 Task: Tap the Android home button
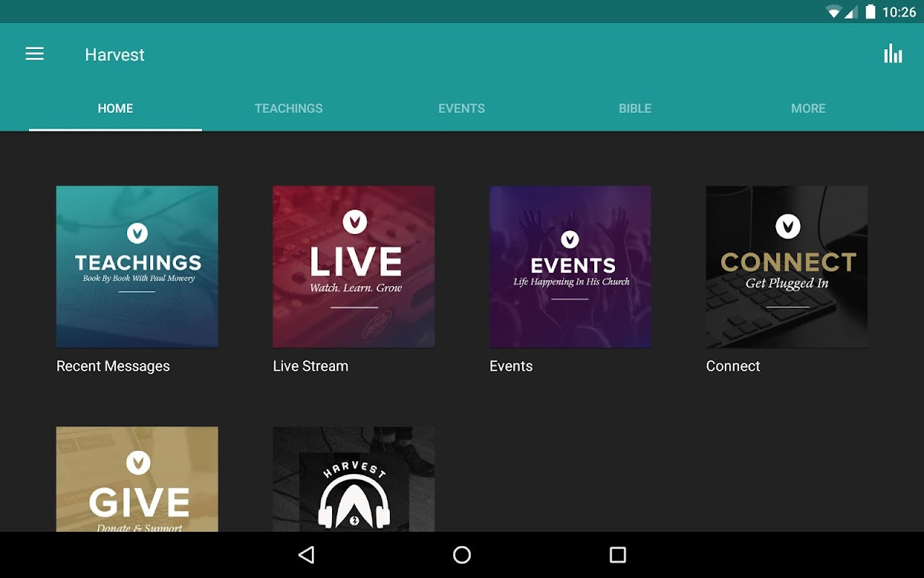(x=462, y=555)
